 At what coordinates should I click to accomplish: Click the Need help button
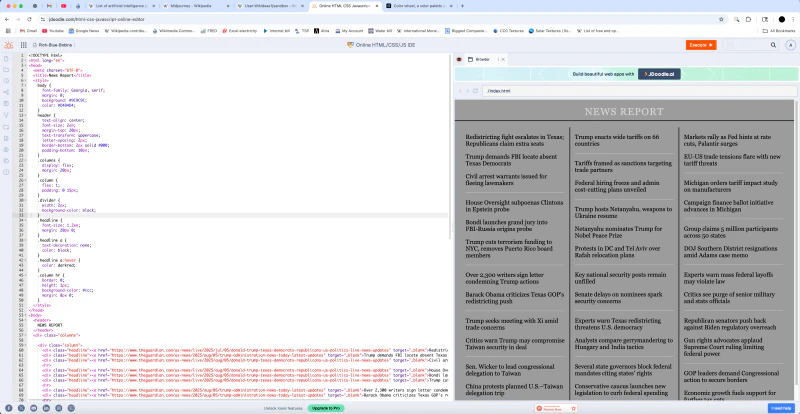(x=781, y=408)
